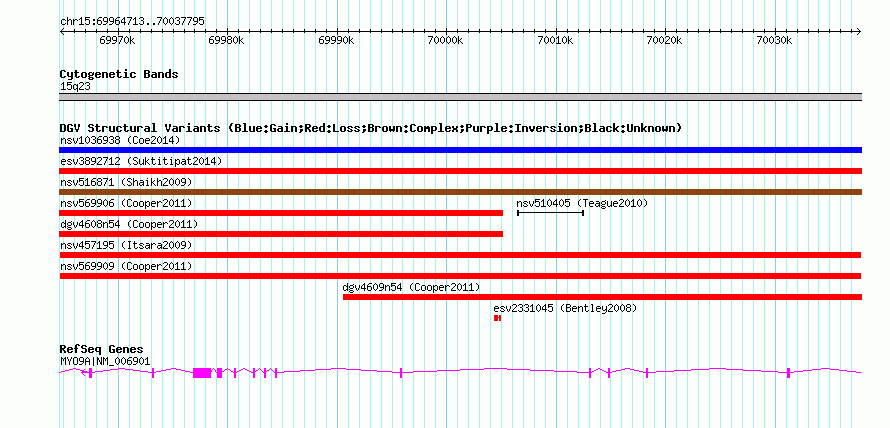Click the brown nsv516871 complex variant bar
This screenshot has width=890, height=428.
pos(460,192)
